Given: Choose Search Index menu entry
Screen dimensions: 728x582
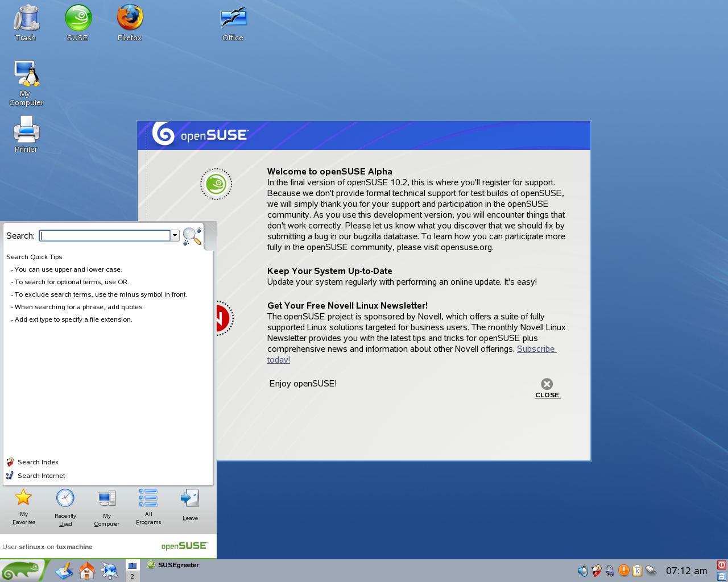Looking at the screenshot, I should coord(38,462).
